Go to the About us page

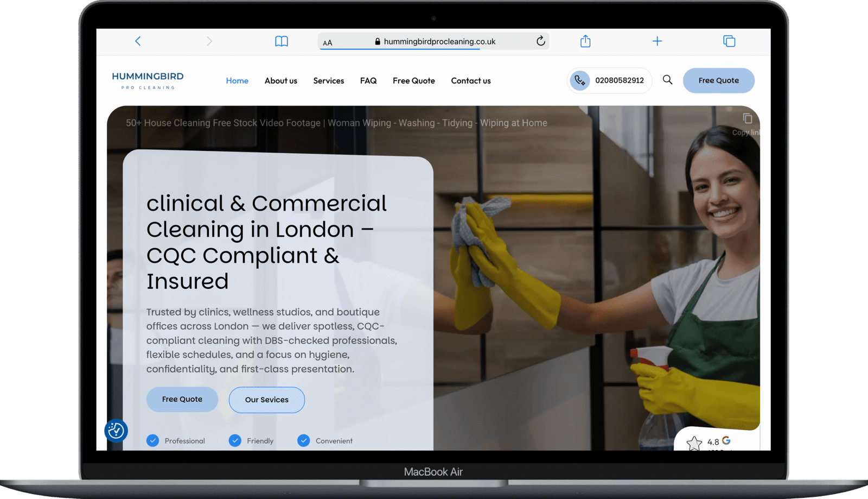coord(280,80)
